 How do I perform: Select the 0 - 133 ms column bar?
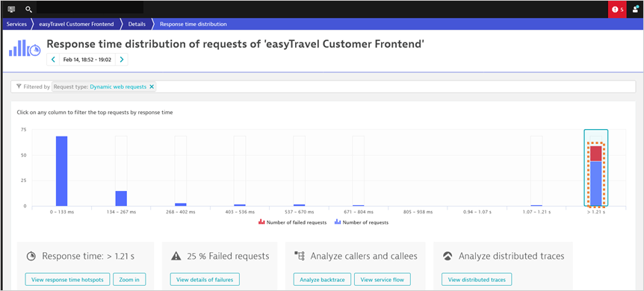click(61, 171)
